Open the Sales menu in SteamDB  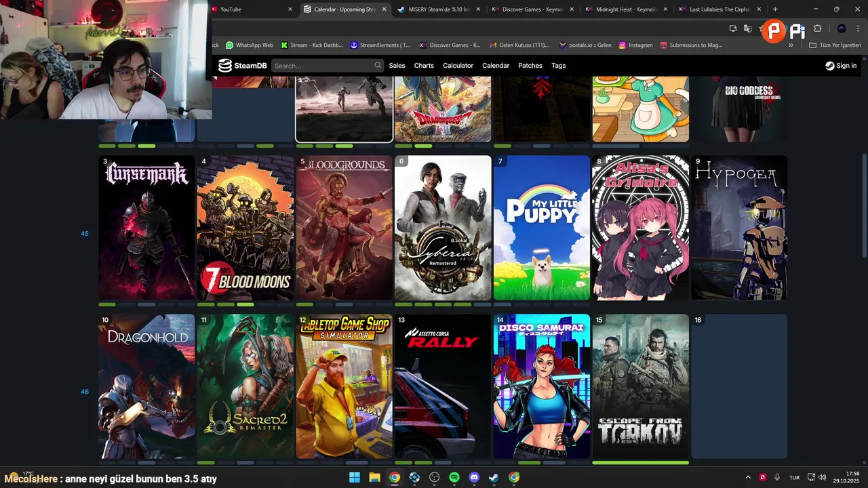(x=397, y=66)
